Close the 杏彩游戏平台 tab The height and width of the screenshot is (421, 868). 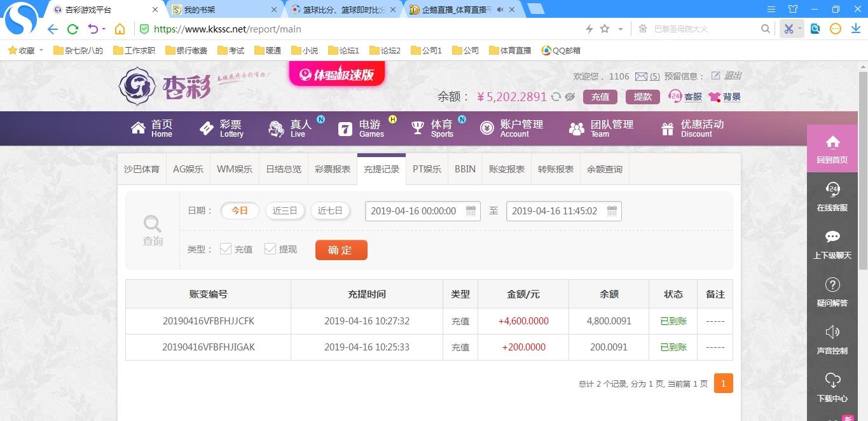[x=156, y=10]
